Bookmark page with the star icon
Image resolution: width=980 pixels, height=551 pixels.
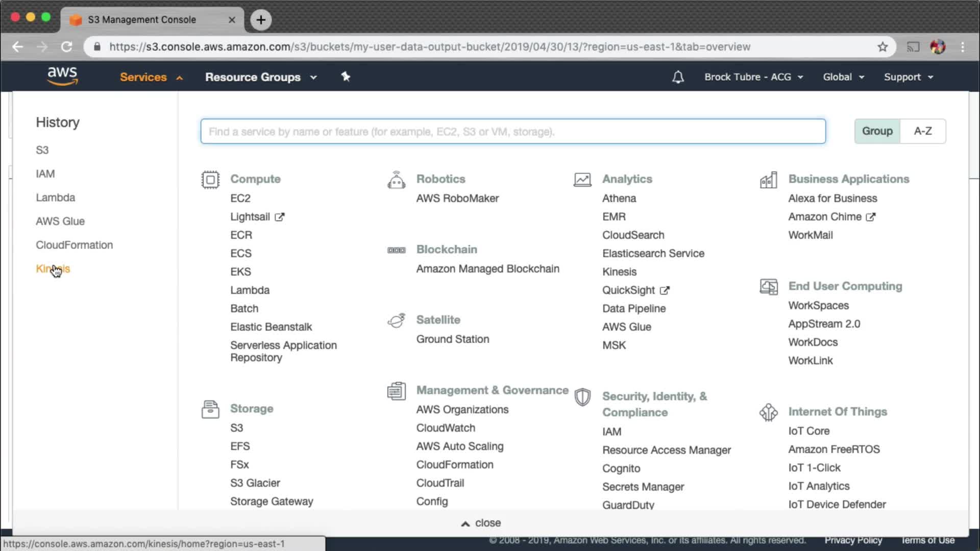[883, 47]
